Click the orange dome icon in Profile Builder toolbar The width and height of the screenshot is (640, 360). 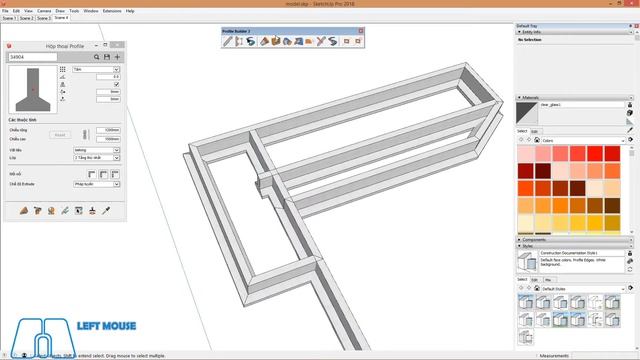coord(309,41)
